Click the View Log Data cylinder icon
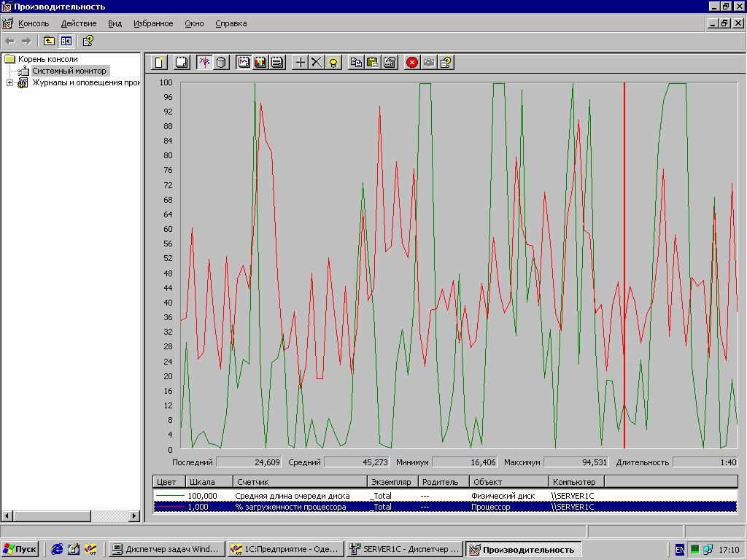This screenshot has width=747, height=560. coord(222,63)
